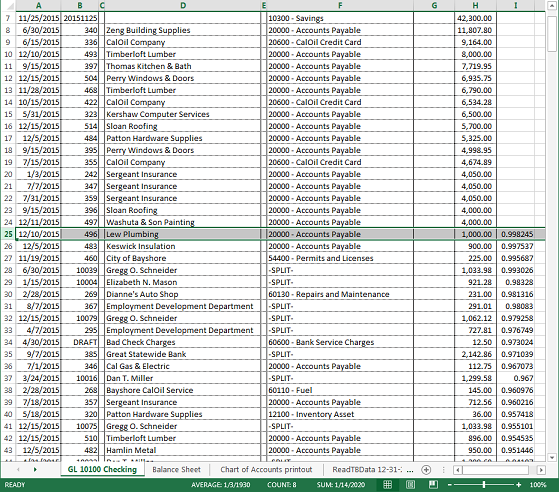Zoom in using the plus icon
The width and height of the screenshot is (559, 492).
point(518,485)
